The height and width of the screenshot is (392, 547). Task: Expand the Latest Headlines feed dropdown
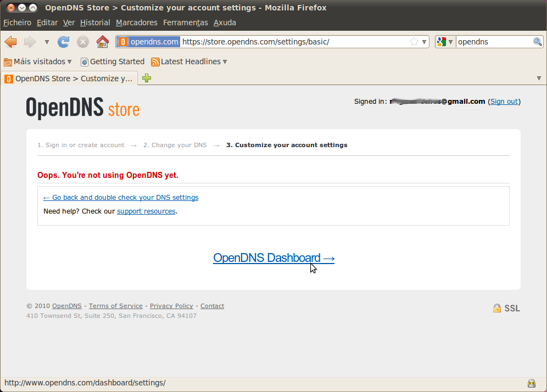tap(189, 61)
